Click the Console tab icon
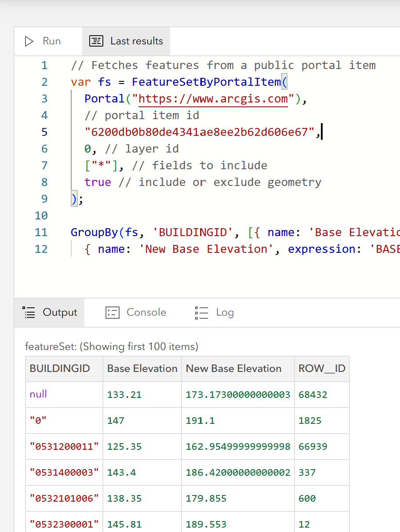This screenshot has height=532, width=400. (x=113, y=312)
